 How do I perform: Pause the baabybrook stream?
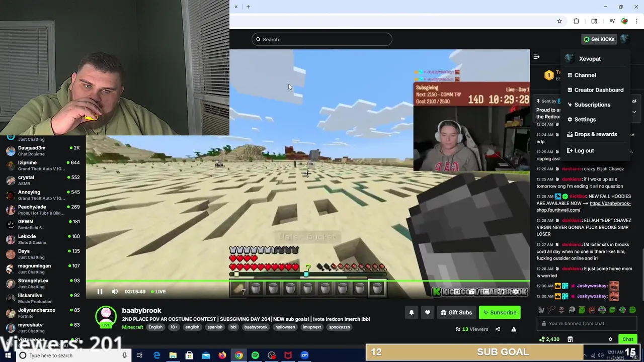pos(100,292)
